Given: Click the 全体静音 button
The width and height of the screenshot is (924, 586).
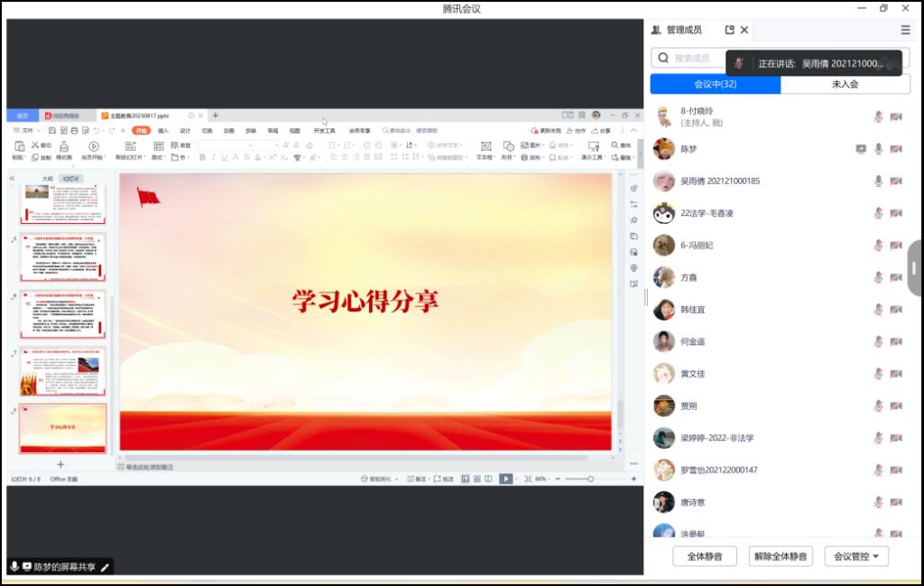Looking at the screenshot, I should coord(704,556).
